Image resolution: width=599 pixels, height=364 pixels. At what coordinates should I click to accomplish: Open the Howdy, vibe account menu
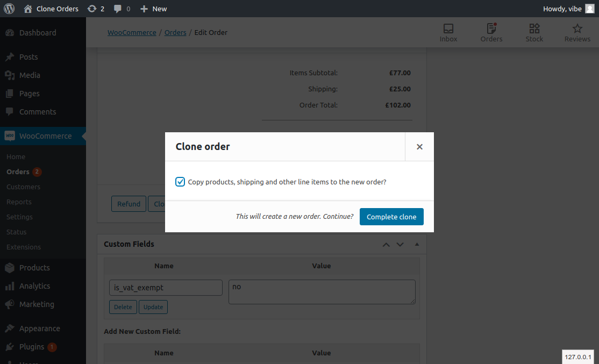click(562, 9)
